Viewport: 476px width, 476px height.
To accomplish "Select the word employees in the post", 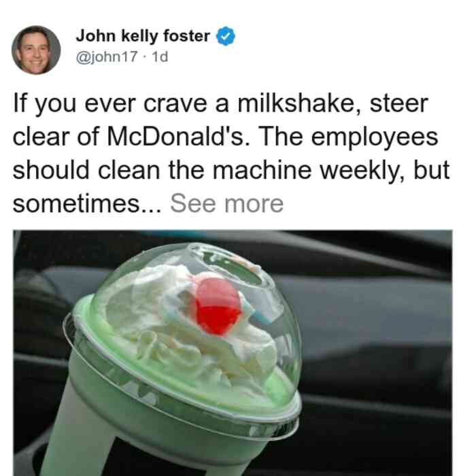I will click(x=375, y=137).
